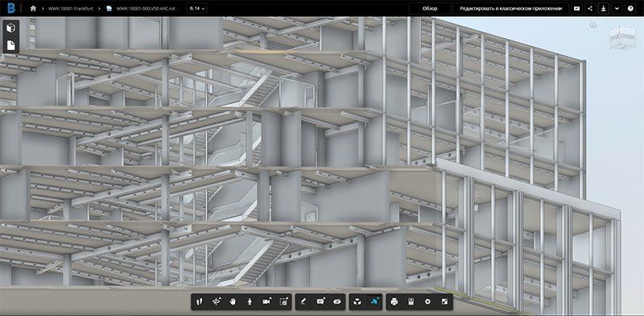Open the version dropdown В. 14
Screen dimensions: 644x316
(x=196, y=8)
